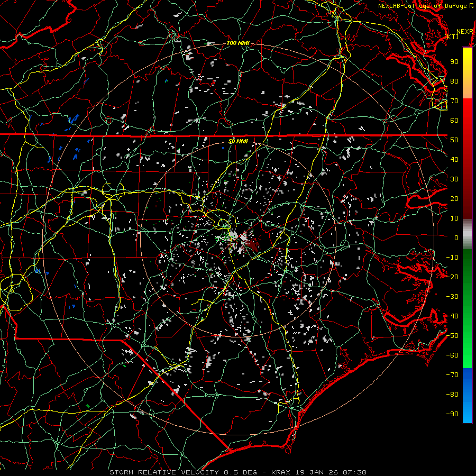Click the positive 70 scale value
The image size is (476, 476).
tap(454, 101)
